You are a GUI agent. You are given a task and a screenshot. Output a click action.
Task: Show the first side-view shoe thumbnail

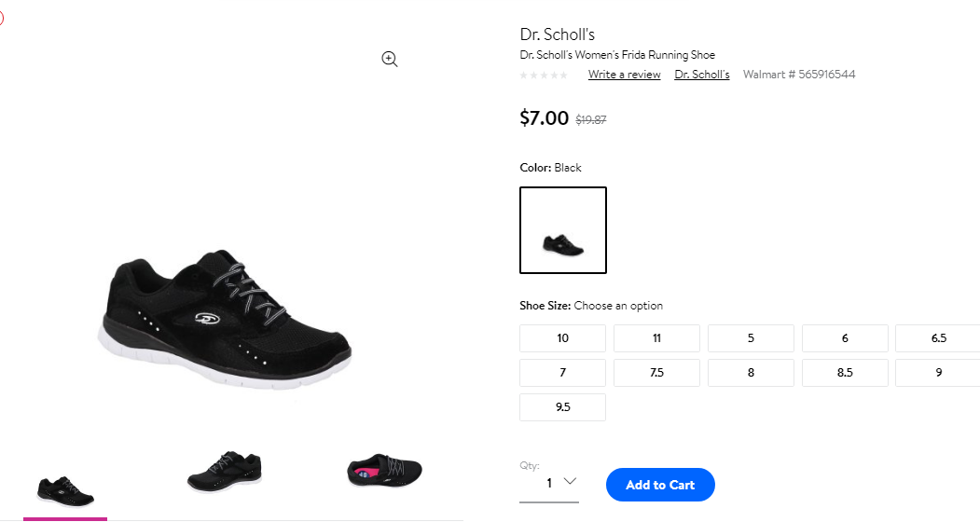pyautogui.click(x=65, y=490)
